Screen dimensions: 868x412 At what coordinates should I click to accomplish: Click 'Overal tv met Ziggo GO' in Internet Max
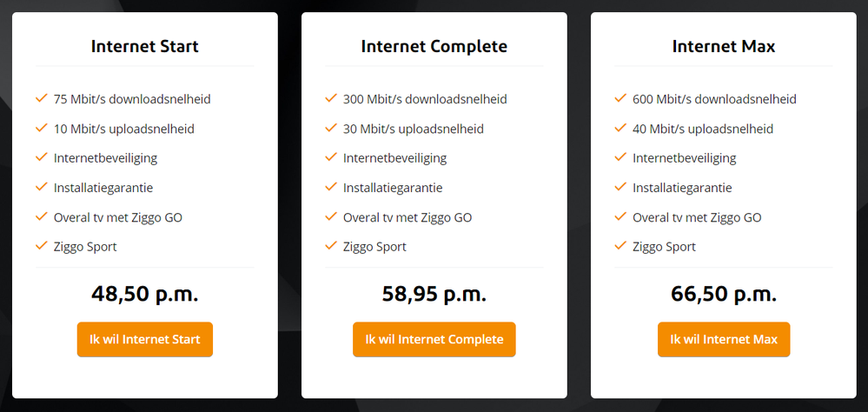click(x=697, y=217)
